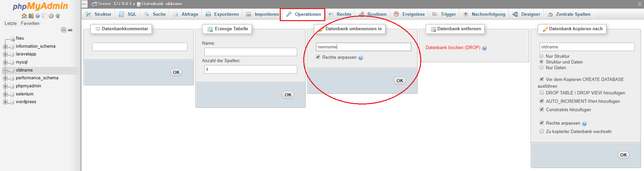Click the mysql database icon
The image size is (644, 171).
point(12,62)
